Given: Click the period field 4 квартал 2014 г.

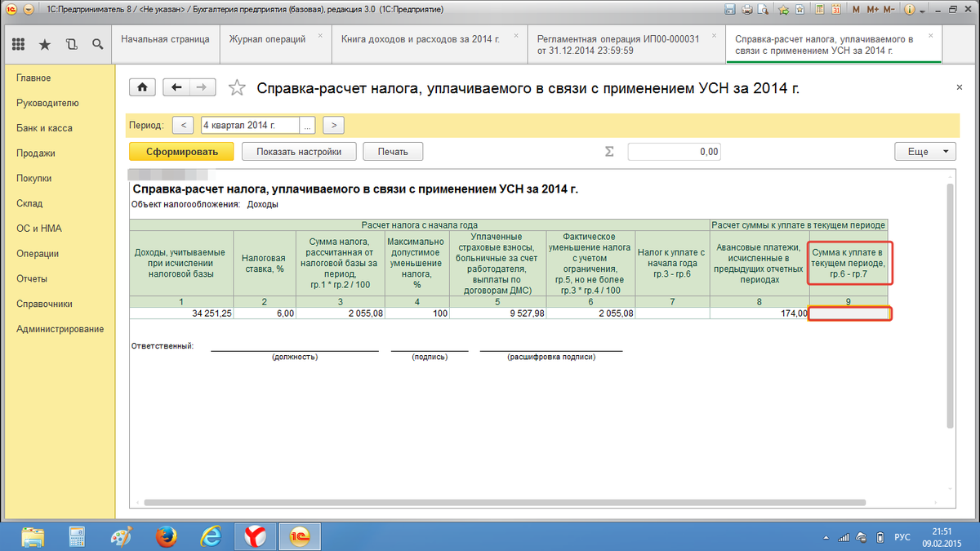Looking at the screenshot, I should [249, 125].
